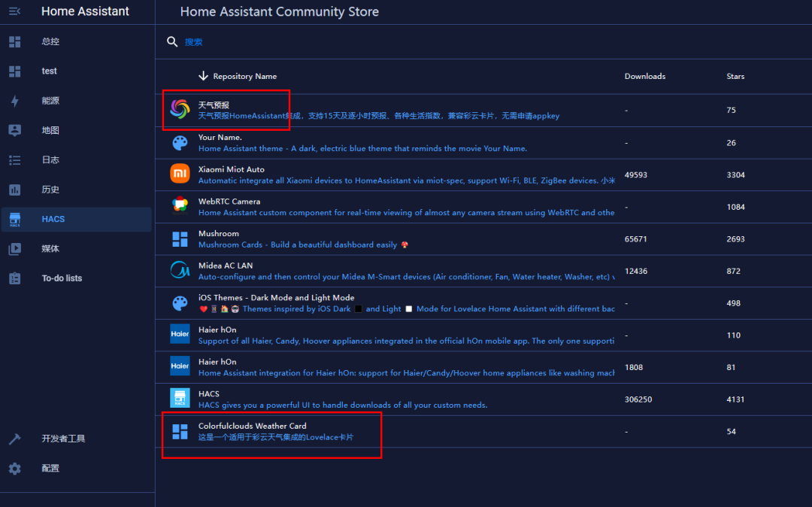
Task: Click the 配置 settings gear icon
Action: (x=14, y=468)
